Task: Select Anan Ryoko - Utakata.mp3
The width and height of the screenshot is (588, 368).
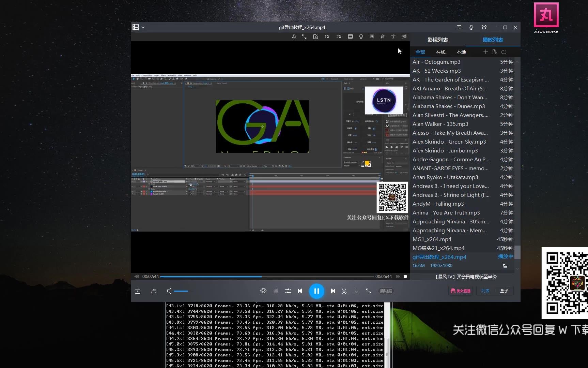Action: click(463, 177)
